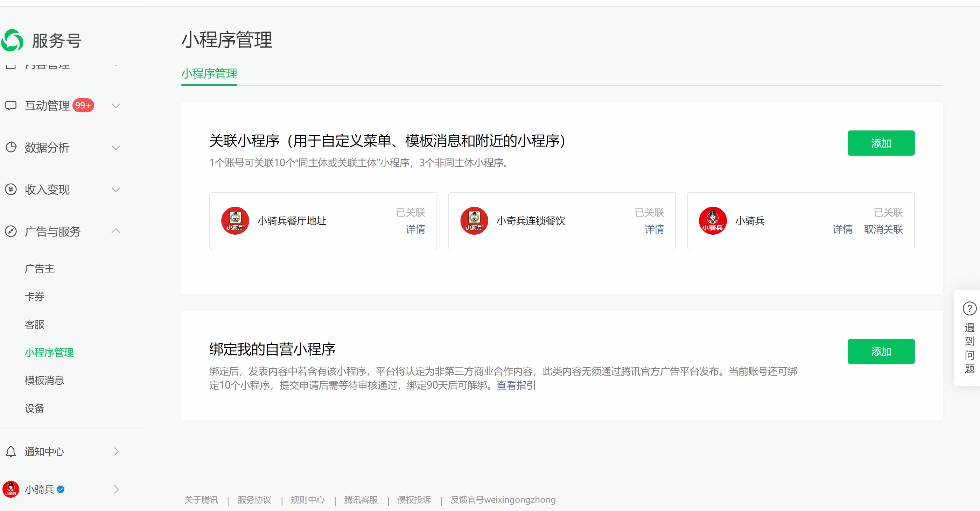
Task: Switch to the 小程序管理 tab
Action: coord(209,73)
